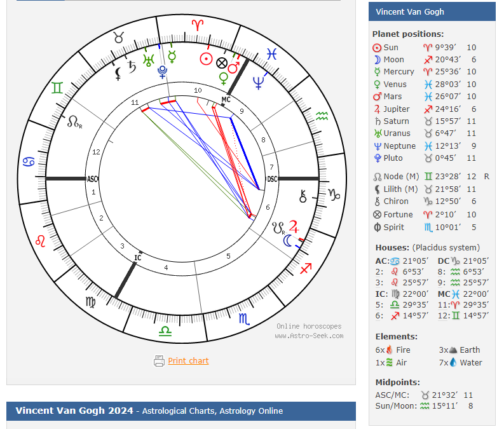Click the printer icon beside Print chart

159,361
